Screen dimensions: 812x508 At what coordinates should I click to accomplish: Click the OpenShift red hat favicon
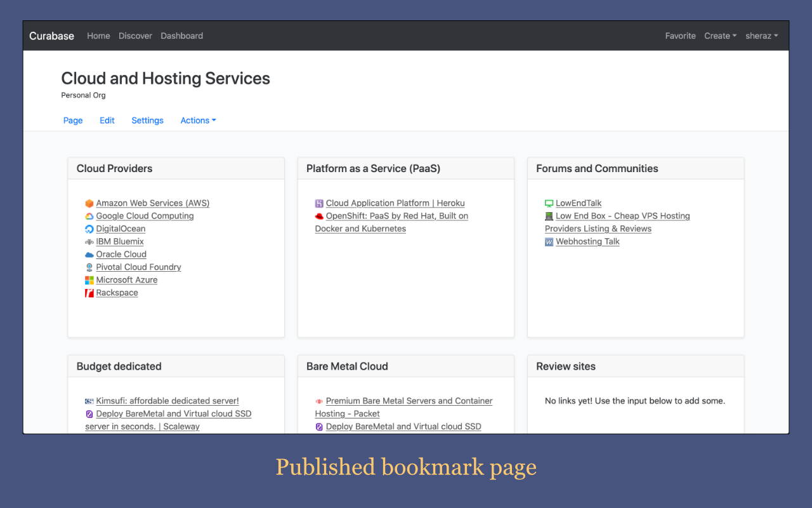319,217
